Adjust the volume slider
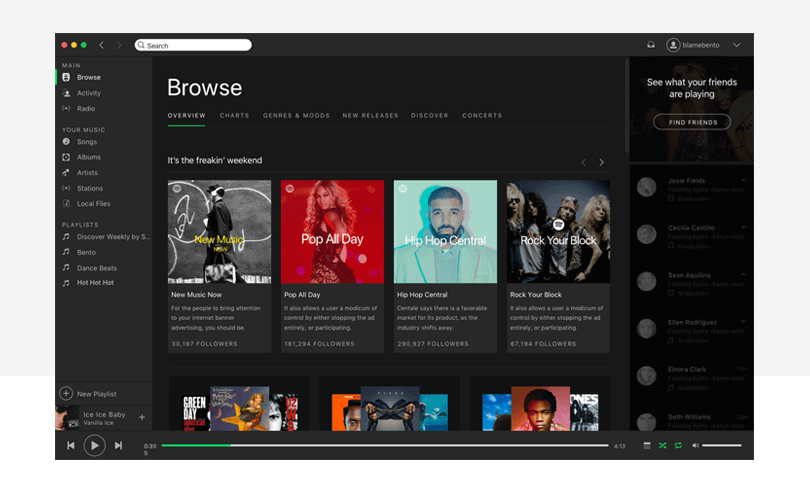 pos(722,445)
